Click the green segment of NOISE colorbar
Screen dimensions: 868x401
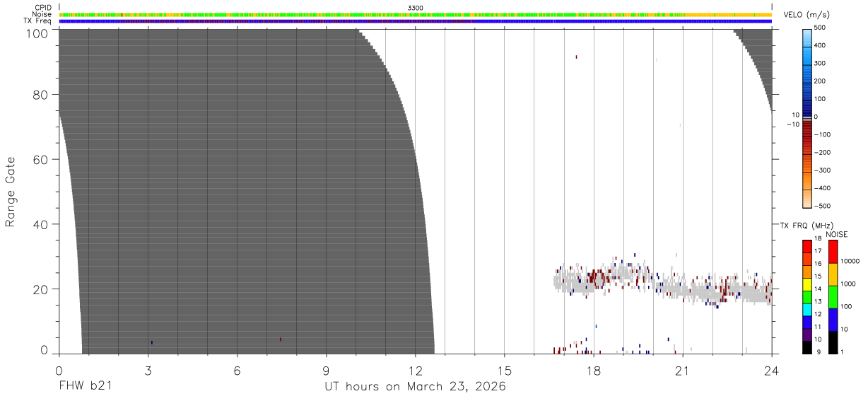tap(833, 296)
